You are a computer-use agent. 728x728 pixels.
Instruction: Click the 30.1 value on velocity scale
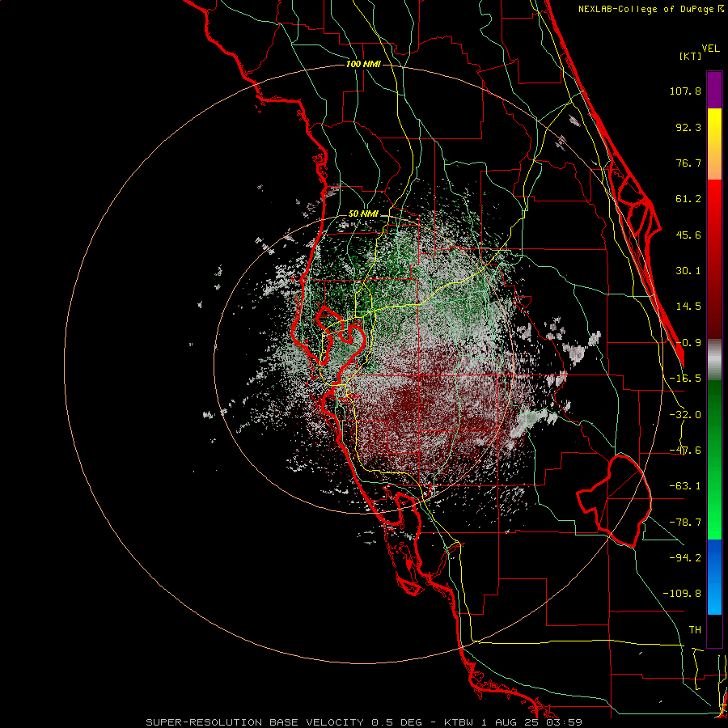[688, 271]
